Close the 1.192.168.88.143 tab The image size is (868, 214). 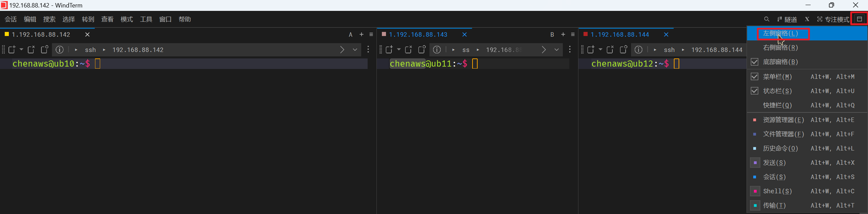pyautogui.click(x=465, y=35)
